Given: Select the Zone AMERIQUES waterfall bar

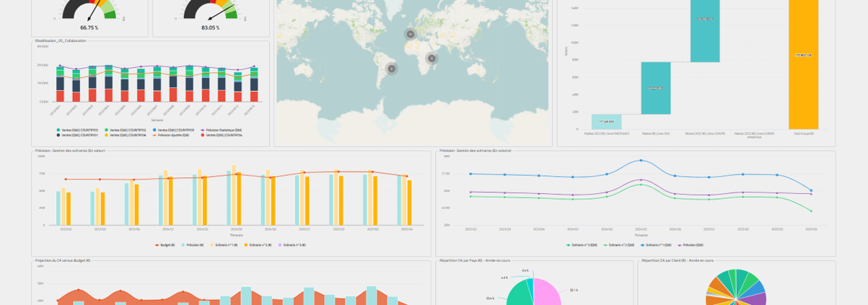Looking at the screenshot, I should tap(606, 122).
